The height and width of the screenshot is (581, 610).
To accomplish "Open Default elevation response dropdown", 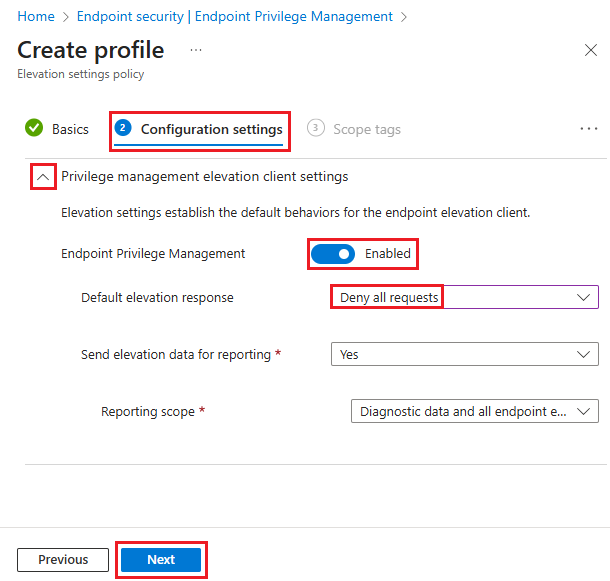I will (x=464, y=297).
